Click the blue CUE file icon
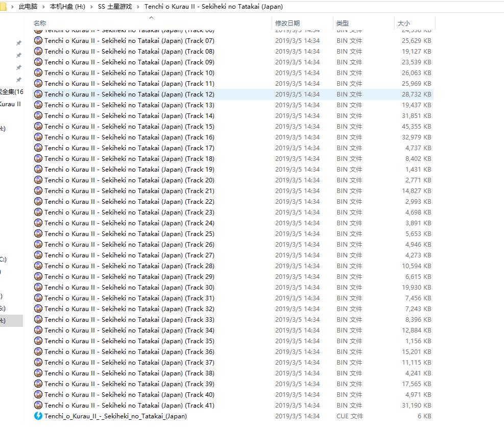Viewport: 504px width, 427px height. tap(38, 416)
